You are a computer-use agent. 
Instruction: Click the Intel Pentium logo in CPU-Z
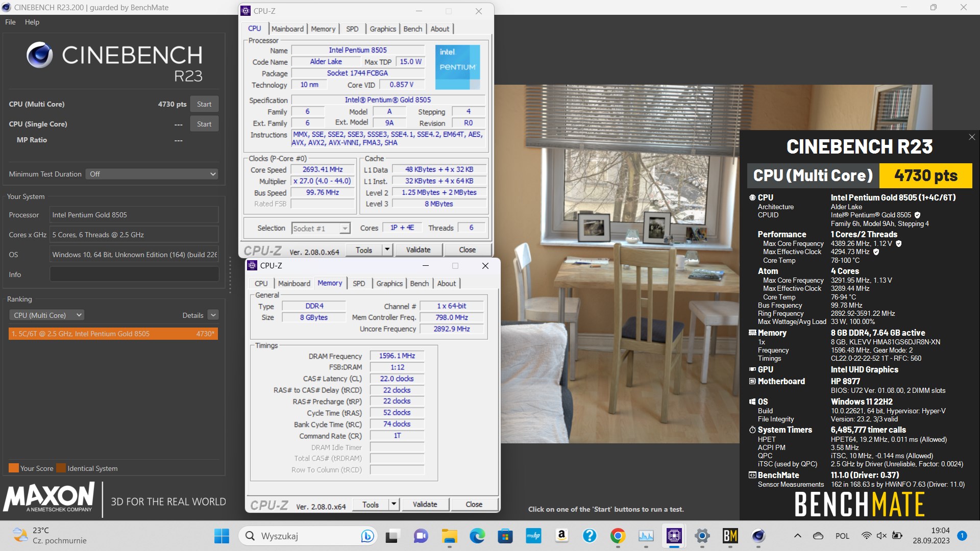point(457,67)
